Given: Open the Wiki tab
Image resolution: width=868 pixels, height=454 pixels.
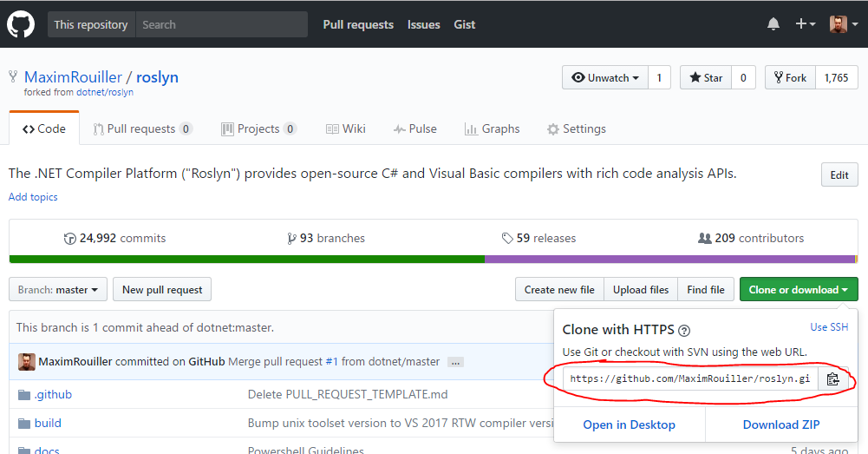Looking at the screenshot, I should click(345, 128).
